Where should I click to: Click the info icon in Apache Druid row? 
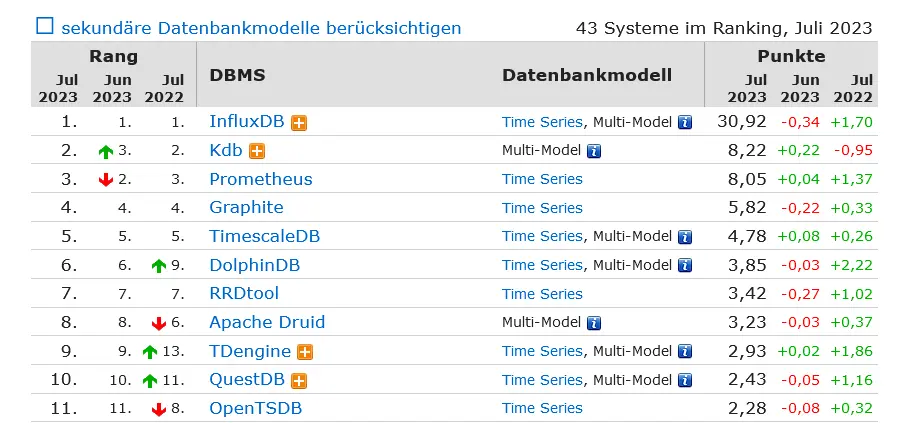pos(594,323)
